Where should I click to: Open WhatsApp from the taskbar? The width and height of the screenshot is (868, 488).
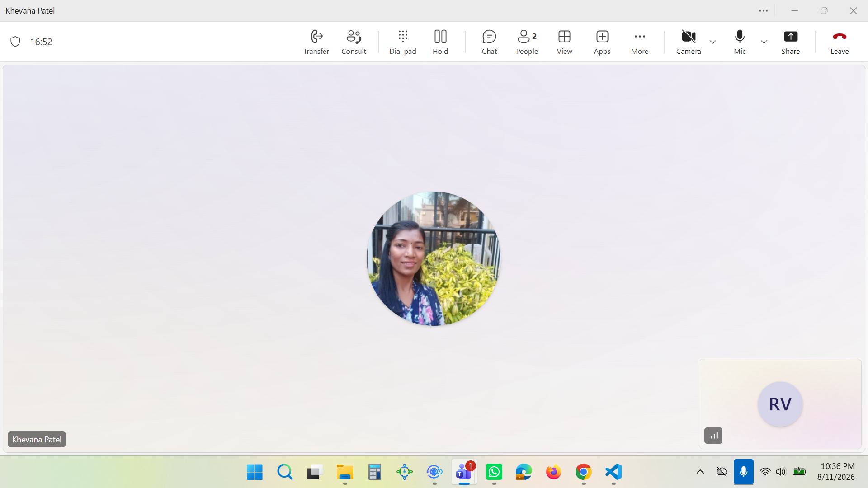494,472
